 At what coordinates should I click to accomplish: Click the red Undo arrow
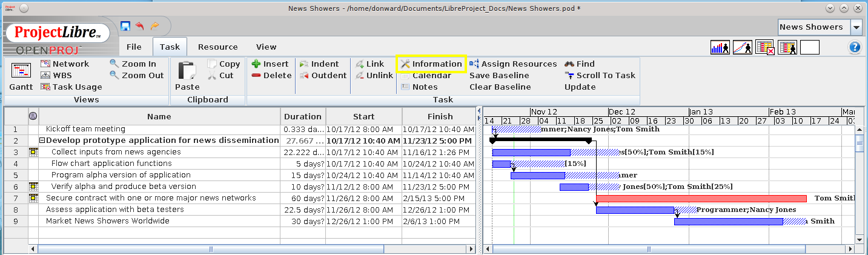140,26
